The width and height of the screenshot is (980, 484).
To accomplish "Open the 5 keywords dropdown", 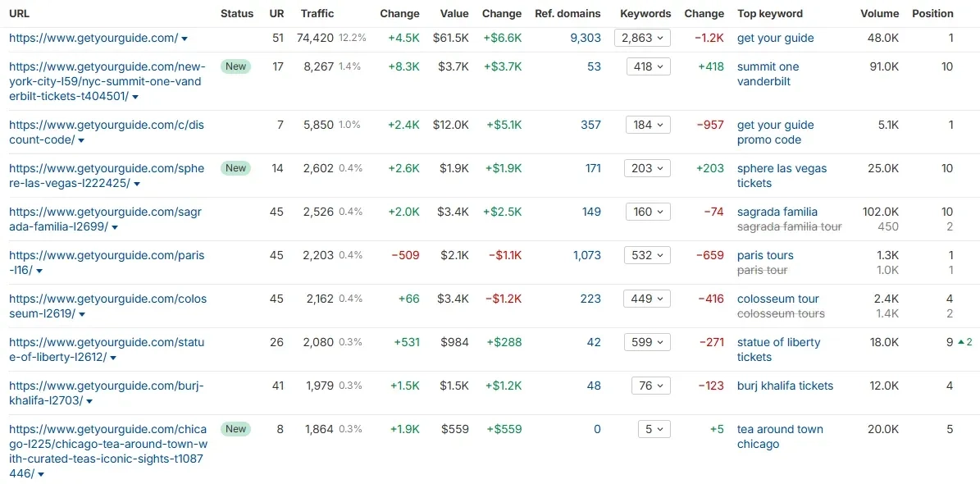I will coord(654,430).
